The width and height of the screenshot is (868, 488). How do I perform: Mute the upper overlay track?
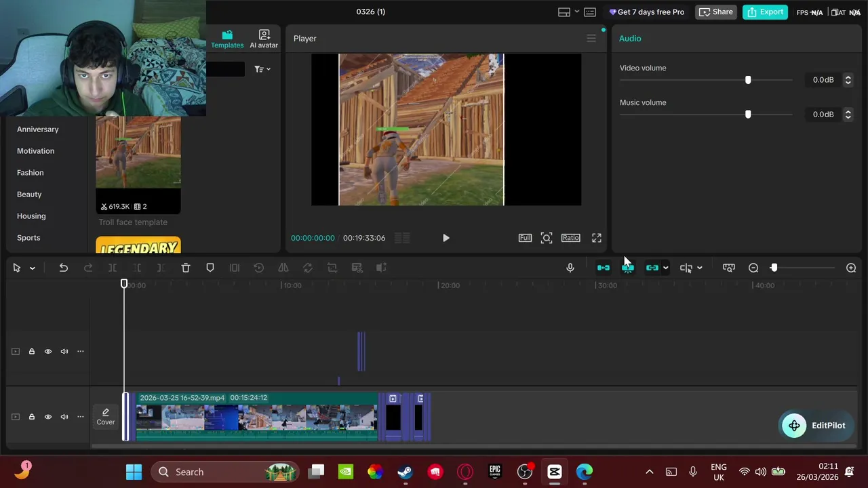64,351
